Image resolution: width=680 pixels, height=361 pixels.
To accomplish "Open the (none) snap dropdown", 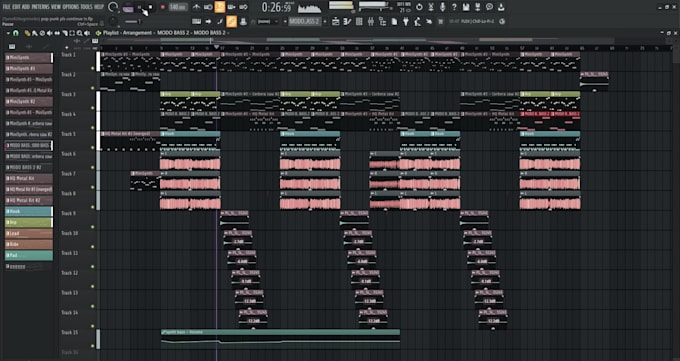I will pos(265,22).
